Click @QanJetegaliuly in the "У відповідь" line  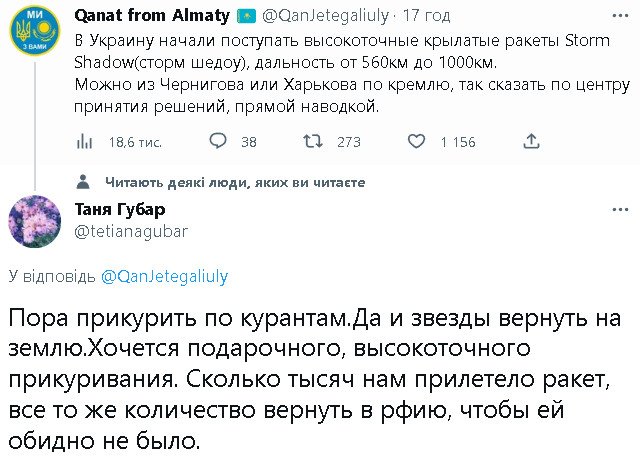[x=166, y=276]
